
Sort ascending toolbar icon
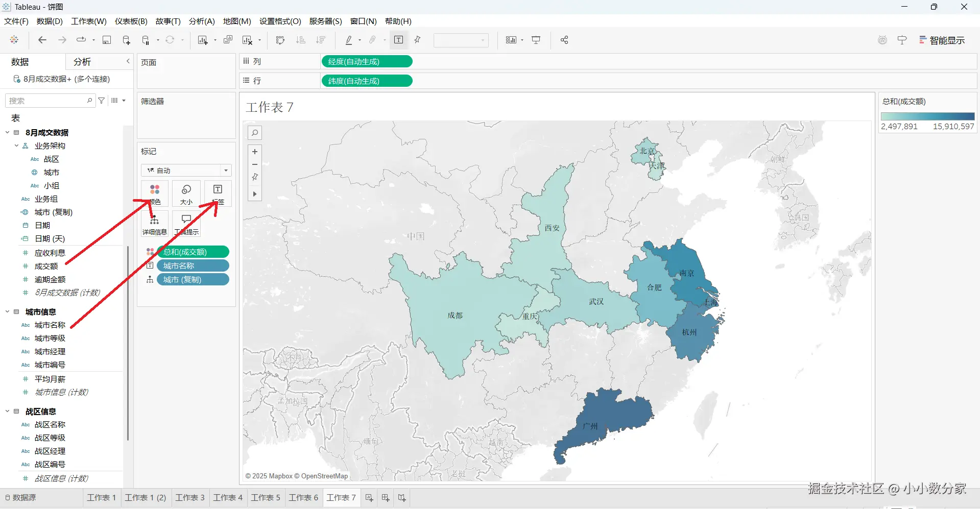(301, 40)
